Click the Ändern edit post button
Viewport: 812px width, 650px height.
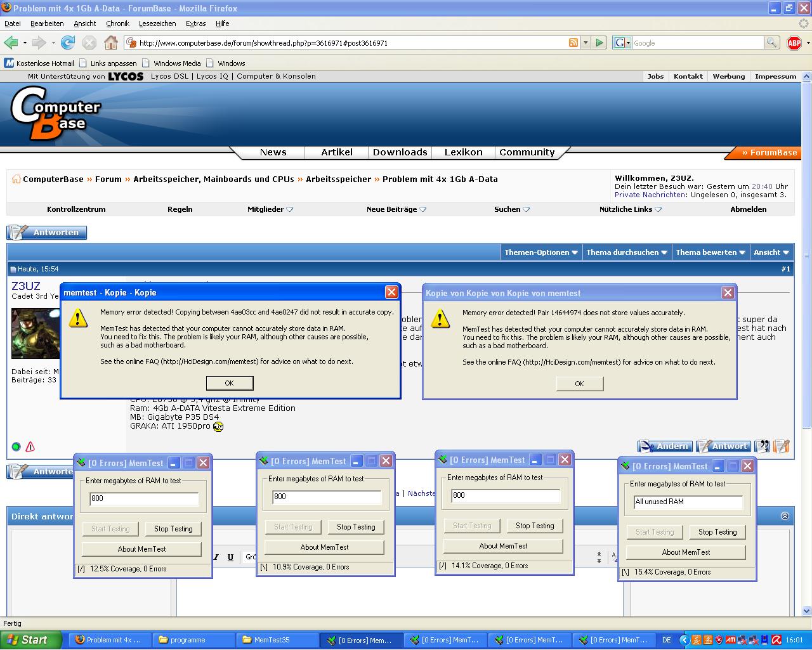point(665,446)
